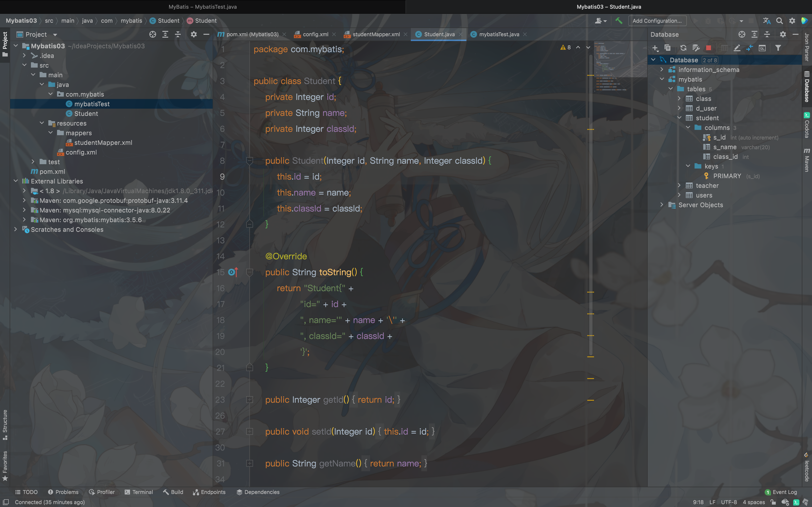Open the query console (QL) icon
The image size is (812, 507).
[762, 48]
